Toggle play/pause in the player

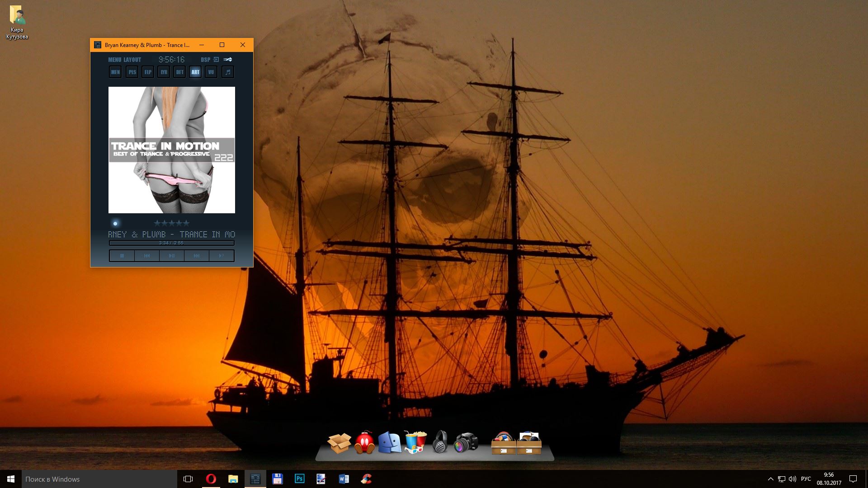[172, 256]
